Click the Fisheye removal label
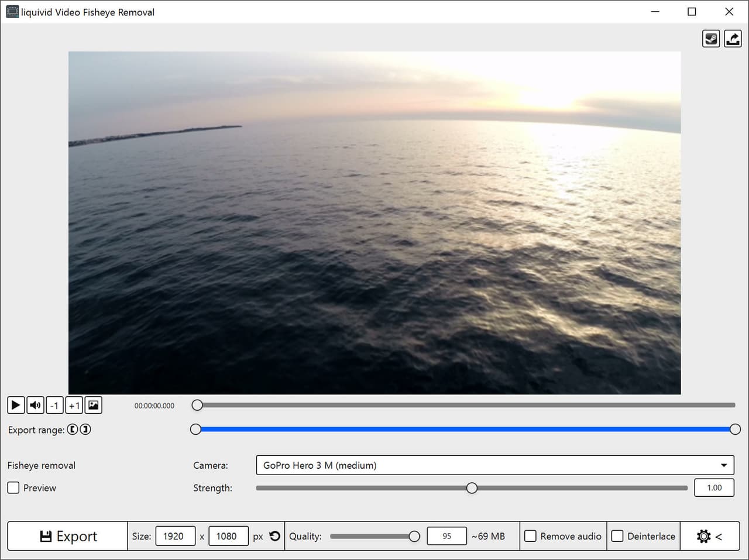 click(x=42, y=465)
